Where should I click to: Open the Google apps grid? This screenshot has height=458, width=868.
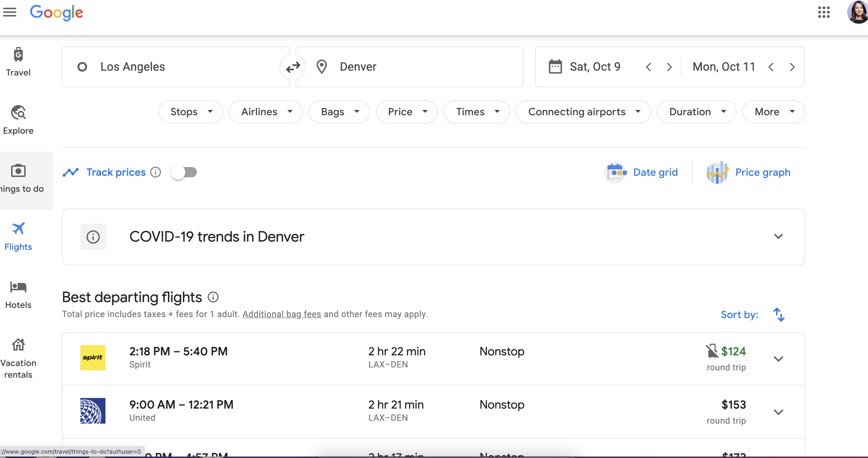pos(823,12)
